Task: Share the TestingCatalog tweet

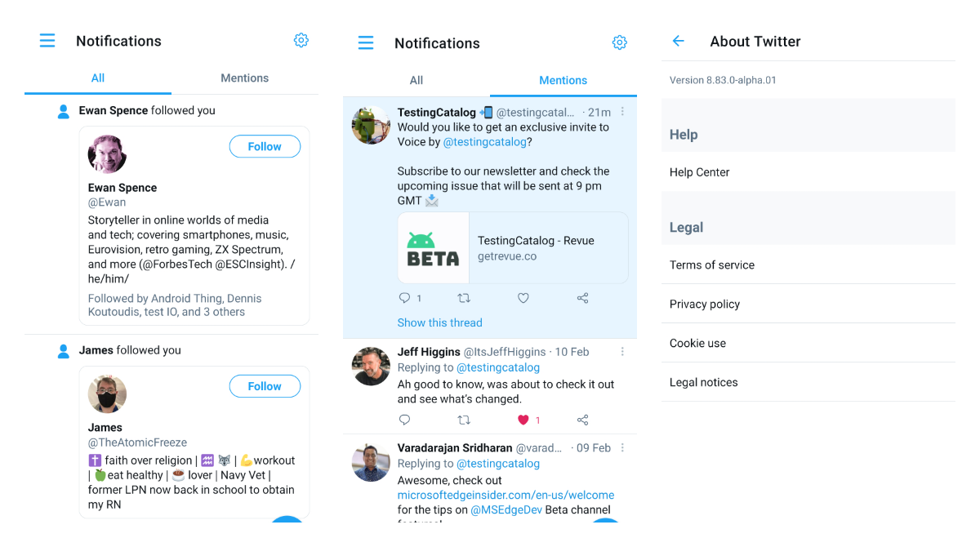Action: tap(582, 298)
